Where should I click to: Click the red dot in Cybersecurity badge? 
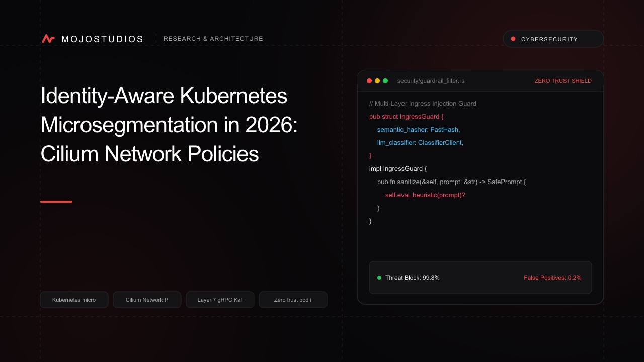pyautogui.click(x=513, y=39)
